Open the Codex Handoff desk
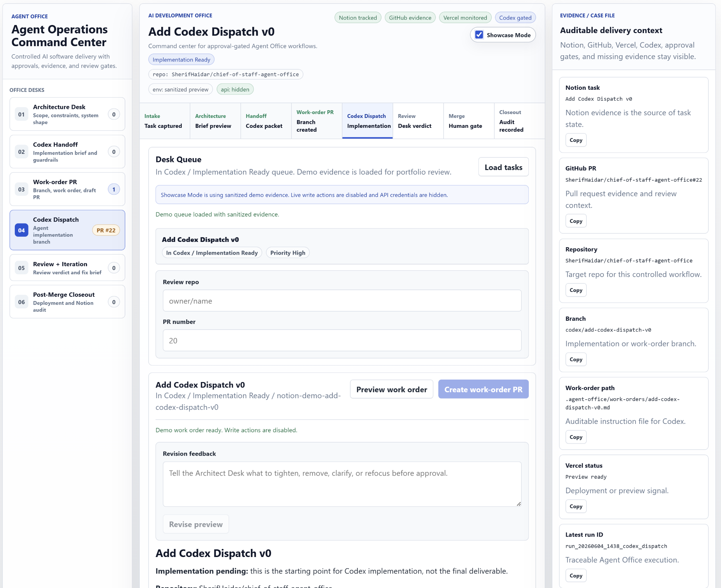This screenshot has width=721, height=588. [x=67, y=152]
